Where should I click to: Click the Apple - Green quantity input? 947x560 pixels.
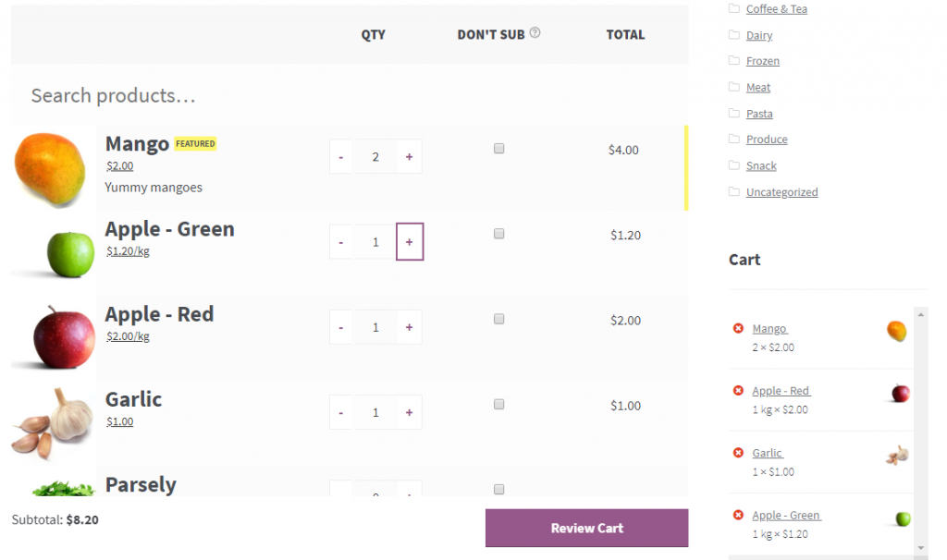[375, 242]
